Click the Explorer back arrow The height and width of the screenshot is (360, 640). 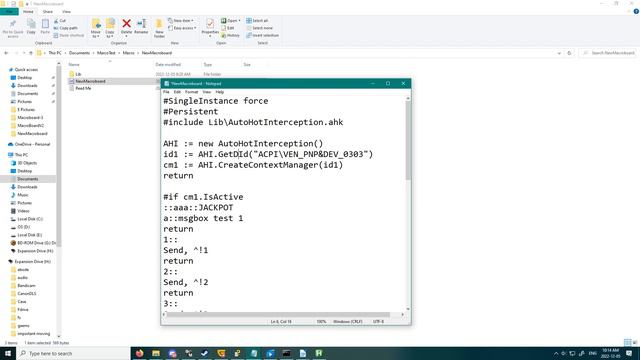pyautogui.click(x=6, y=53)
